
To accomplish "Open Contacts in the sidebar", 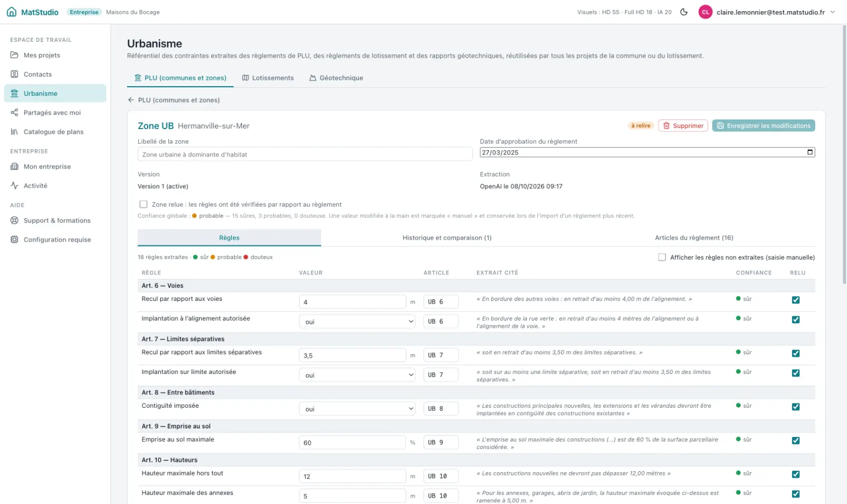I will [55, 75].
